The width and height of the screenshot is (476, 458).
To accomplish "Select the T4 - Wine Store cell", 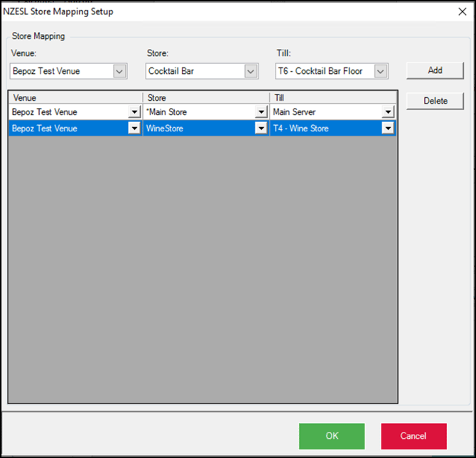I will coord(325,129).
